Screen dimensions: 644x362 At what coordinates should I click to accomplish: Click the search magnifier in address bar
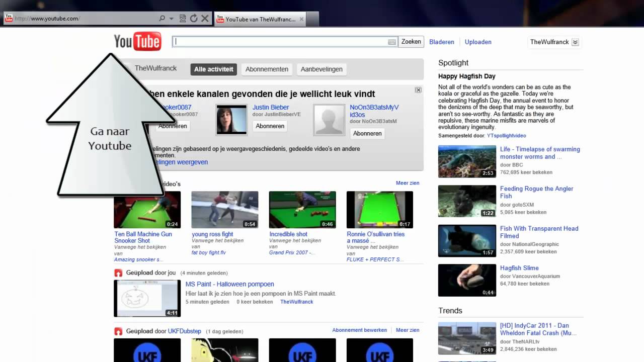[162, 19]
